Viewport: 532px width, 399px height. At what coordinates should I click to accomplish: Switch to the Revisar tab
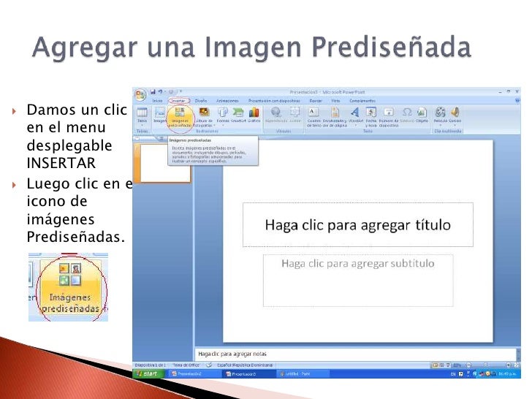coord(316,101)
